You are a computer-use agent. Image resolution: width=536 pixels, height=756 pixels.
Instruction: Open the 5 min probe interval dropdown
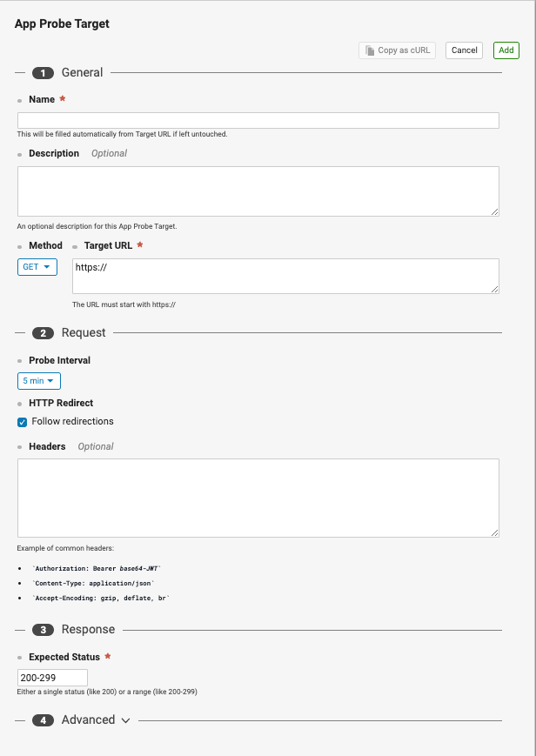(x=39, y=381)
